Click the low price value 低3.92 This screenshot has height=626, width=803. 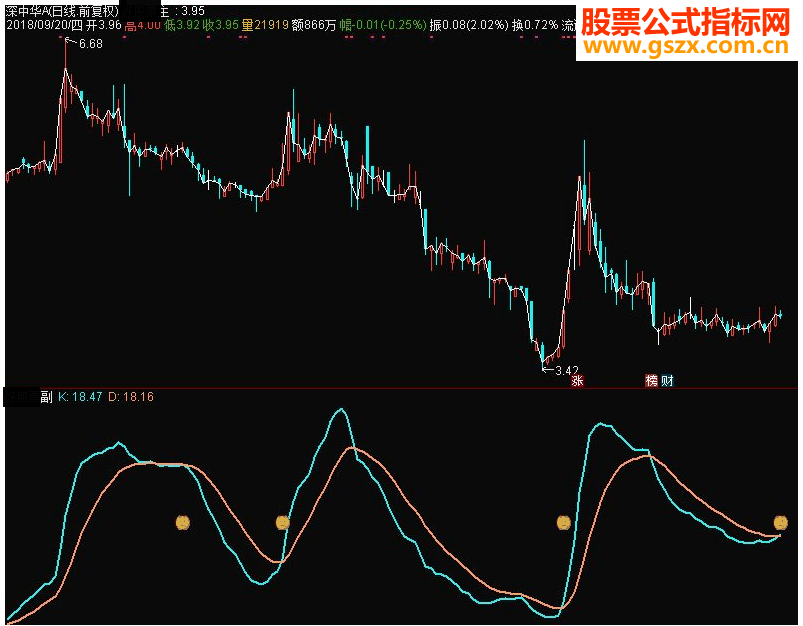pos(182,25)
